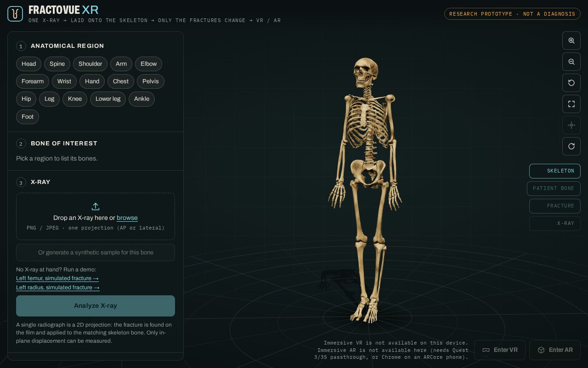Choose the Foot anatomical region
588x368 pixels.
(x=28, y=117)
